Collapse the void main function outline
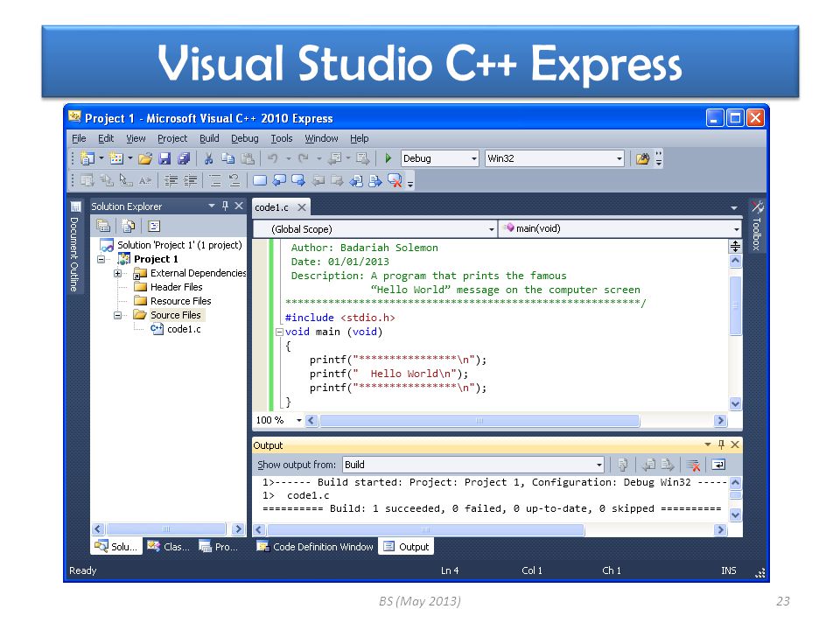Viewport: 840px width, 630px height. [x=279, y=332]
